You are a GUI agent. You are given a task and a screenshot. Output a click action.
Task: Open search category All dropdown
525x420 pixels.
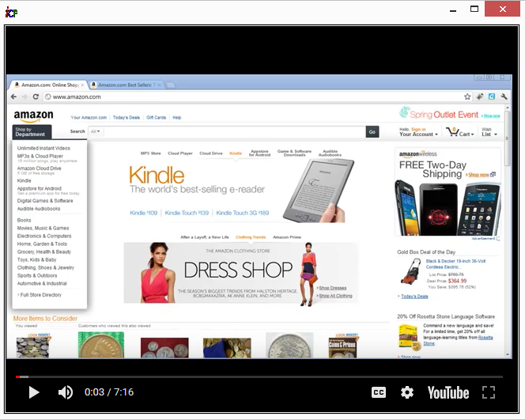pyautogui.click(x=96, y=131)
